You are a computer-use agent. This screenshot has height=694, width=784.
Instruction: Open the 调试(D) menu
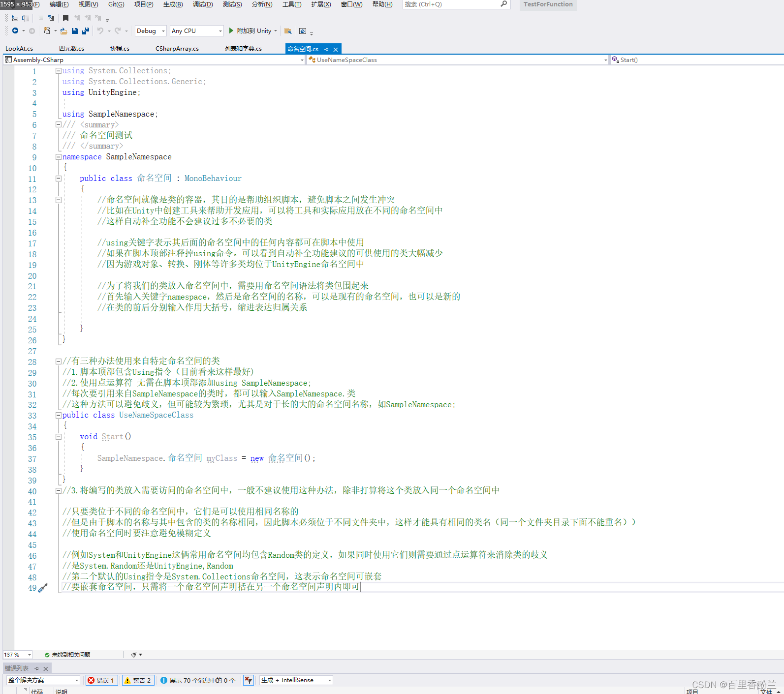click(x=203, y=4)
